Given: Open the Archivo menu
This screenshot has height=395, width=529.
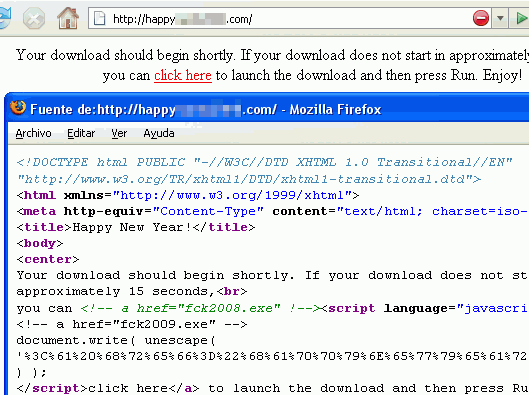Looking at the screenshot, I should pos(33,134).
